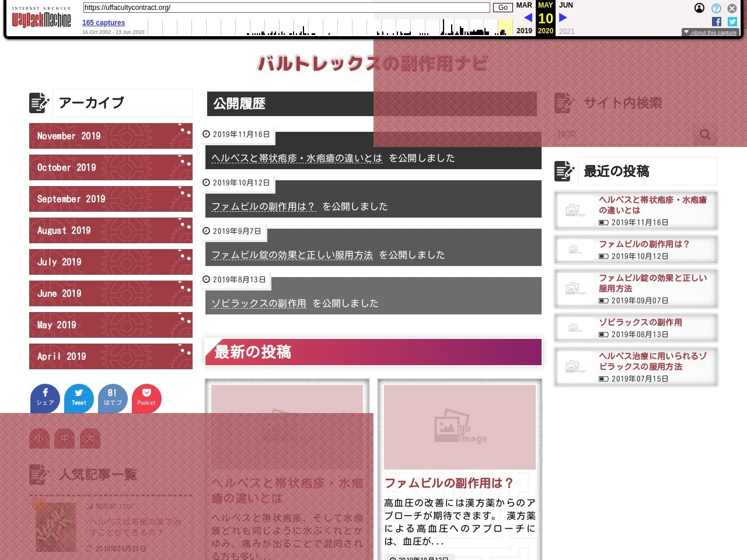This screenshot has height=560, width=747.
Task: Go to previous capture with left arrow
Action: [x=528, y=17]
